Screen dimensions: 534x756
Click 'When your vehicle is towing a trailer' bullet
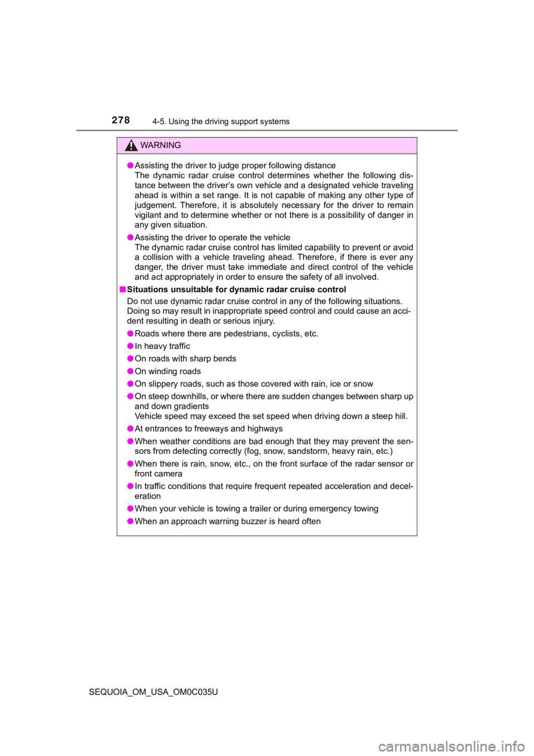256,508
